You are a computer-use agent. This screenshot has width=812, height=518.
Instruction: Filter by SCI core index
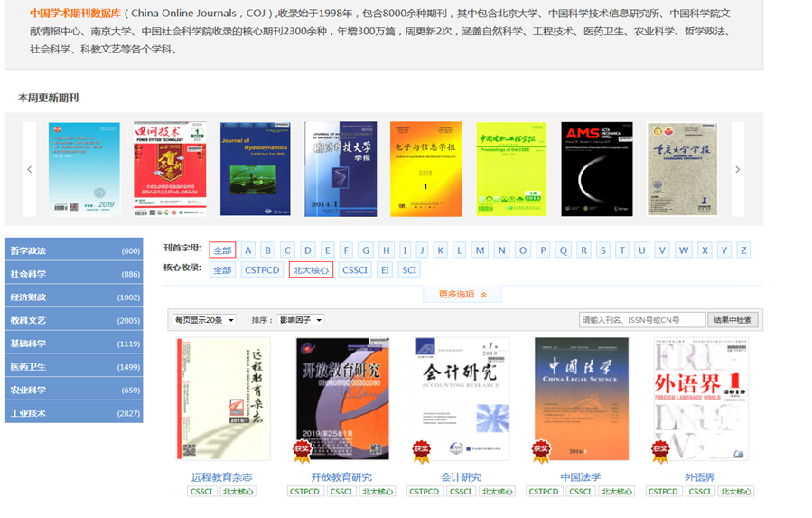point(409,269)
